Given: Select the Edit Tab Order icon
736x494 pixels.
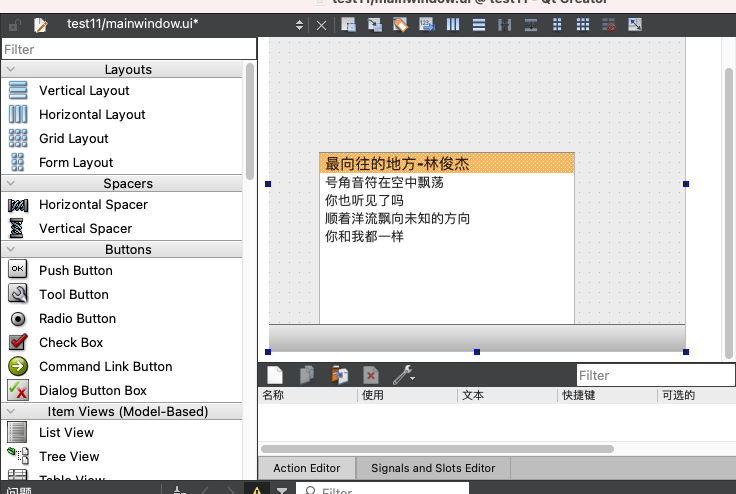Looking at the screenshot, I should click(427, 24).
